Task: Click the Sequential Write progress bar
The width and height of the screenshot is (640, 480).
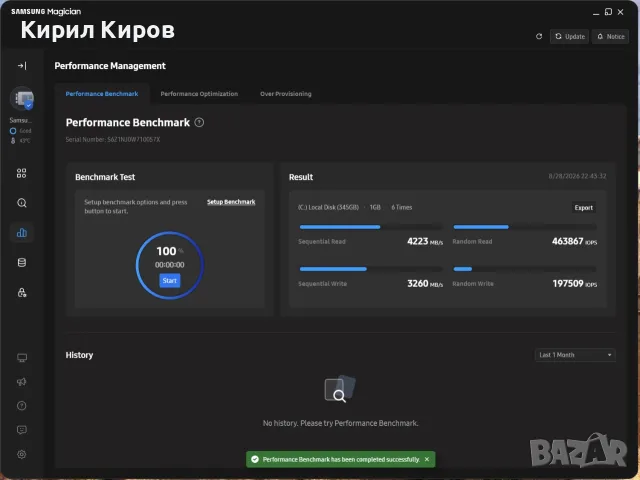Action: pos(371,269)
